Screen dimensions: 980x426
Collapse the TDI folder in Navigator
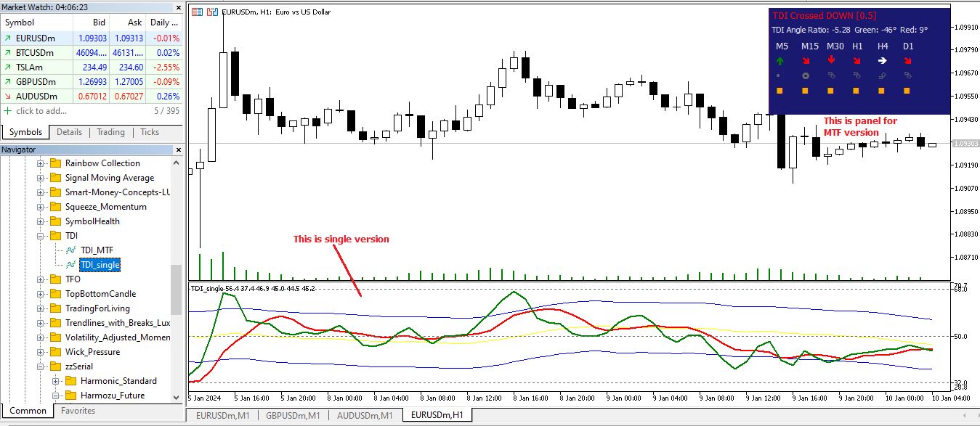(x=41, y=236)
